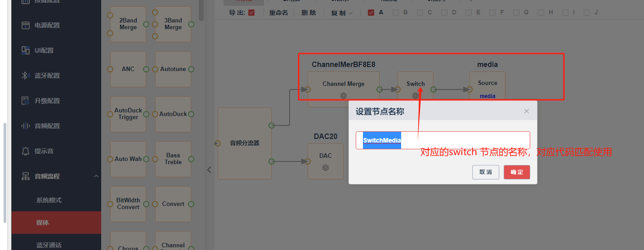Click the waveform icon beside 音频配置
This screenshot has width=644, height=250.
pyautogui.click(x=26, y=126)
